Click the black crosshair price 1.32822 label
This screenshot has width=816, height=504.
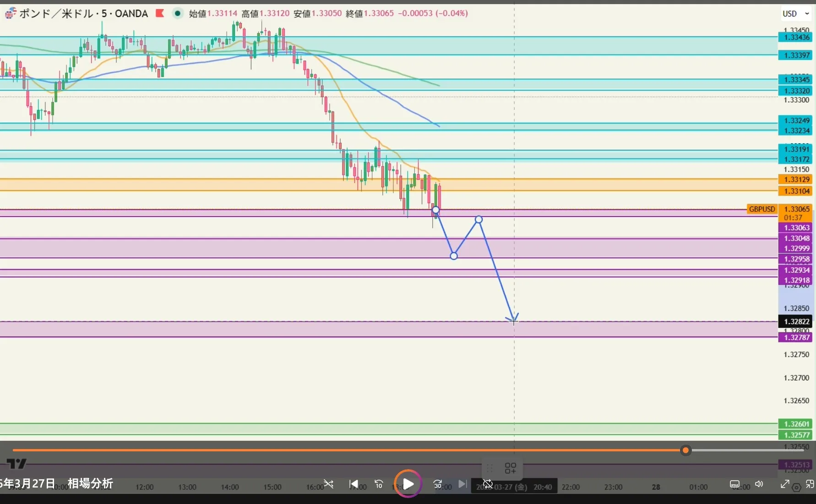795,321
